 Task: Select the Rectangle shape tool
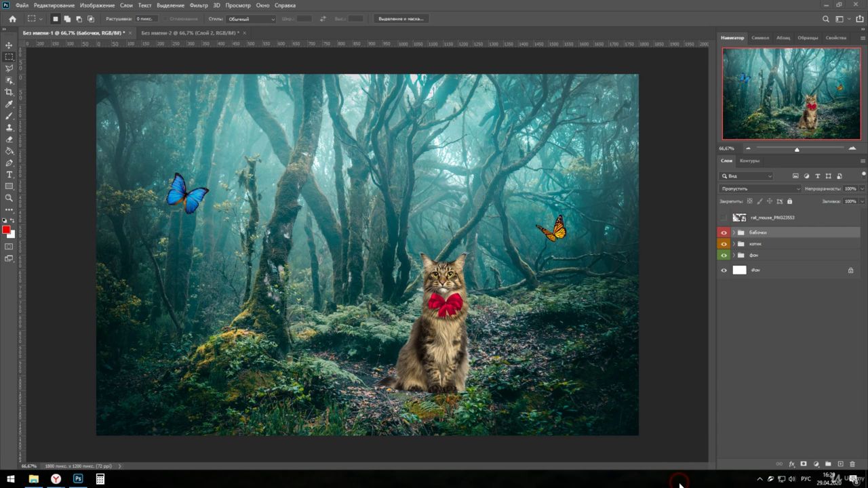click(x=9, y=186)
